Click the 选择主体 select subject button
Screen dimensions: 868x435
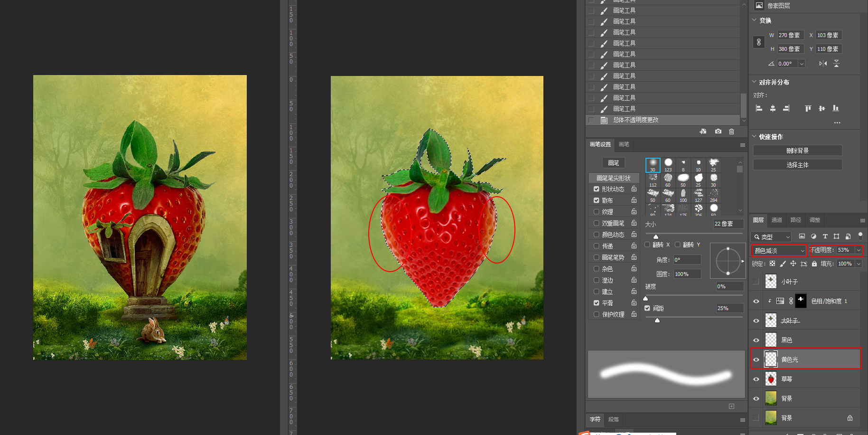click(797, 165)
